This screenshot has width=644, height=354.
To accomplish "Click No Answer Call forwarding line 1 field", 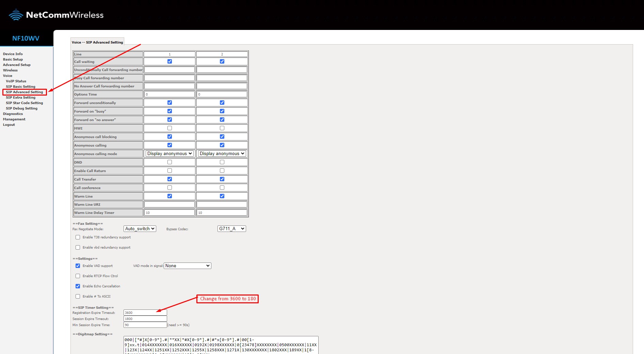I will [x=170, y=86].
